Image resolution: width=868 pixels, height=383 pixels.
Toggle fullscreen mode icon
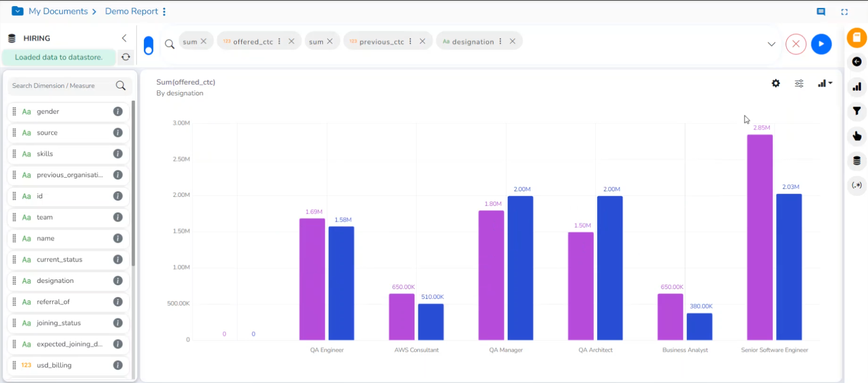click(x=844, y=12)
